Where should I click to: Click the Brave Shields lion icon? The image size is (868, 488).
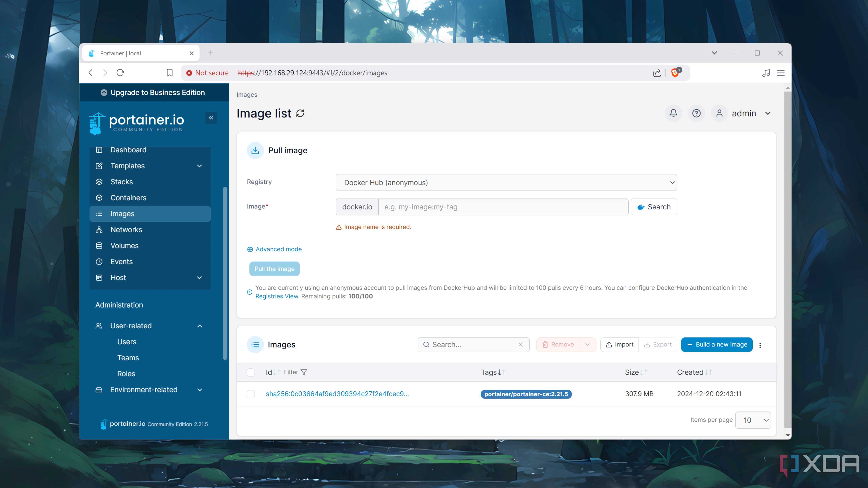(675, 72)
